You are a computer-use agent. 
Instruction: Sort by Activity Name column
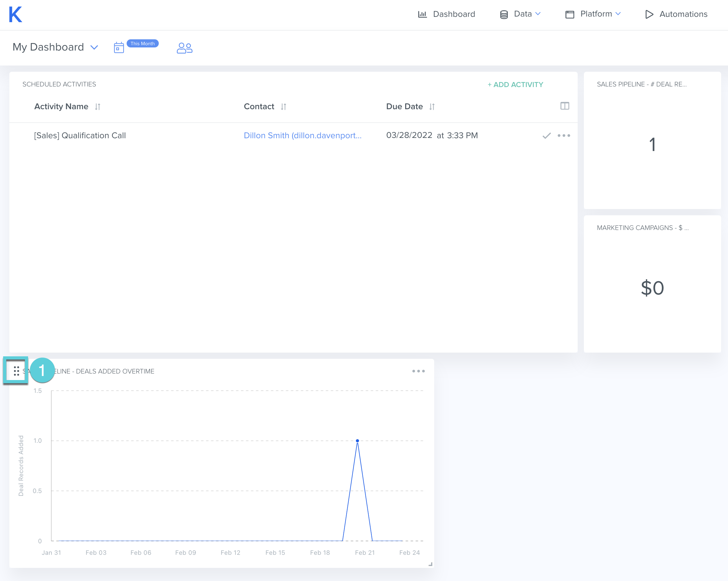(x=98, y=107)
